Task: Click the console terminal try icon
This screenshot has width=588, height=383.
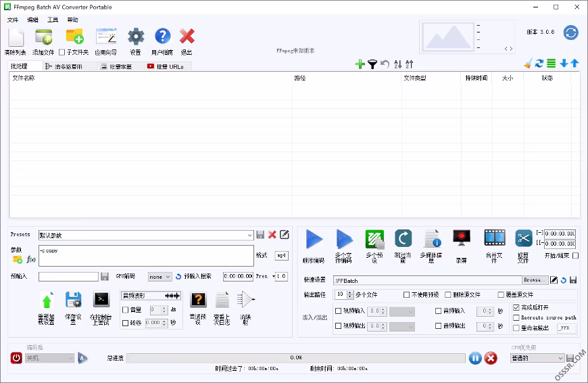Action: coord(101,300)
